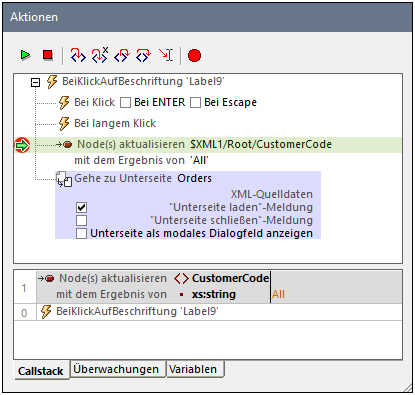Viewport: 415px width, 395px height.
Task: Click the update node icon in callstack row 1
Action: [x=46, y=278]
